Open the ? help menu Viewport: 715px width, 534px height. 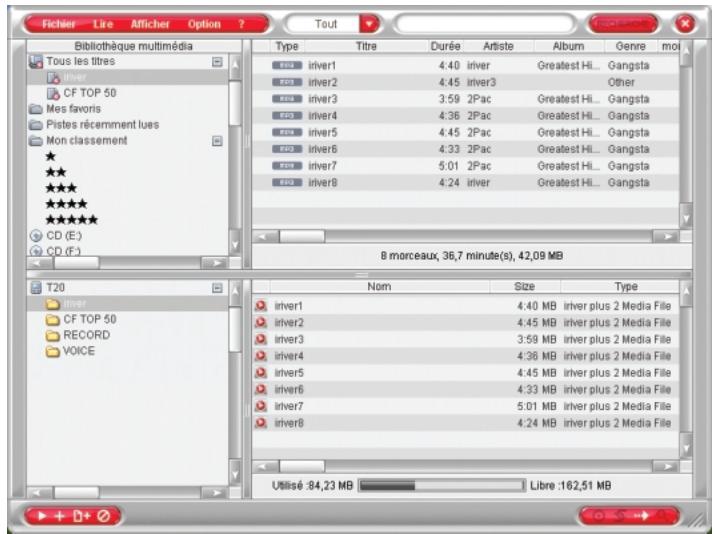click(241, 24)
